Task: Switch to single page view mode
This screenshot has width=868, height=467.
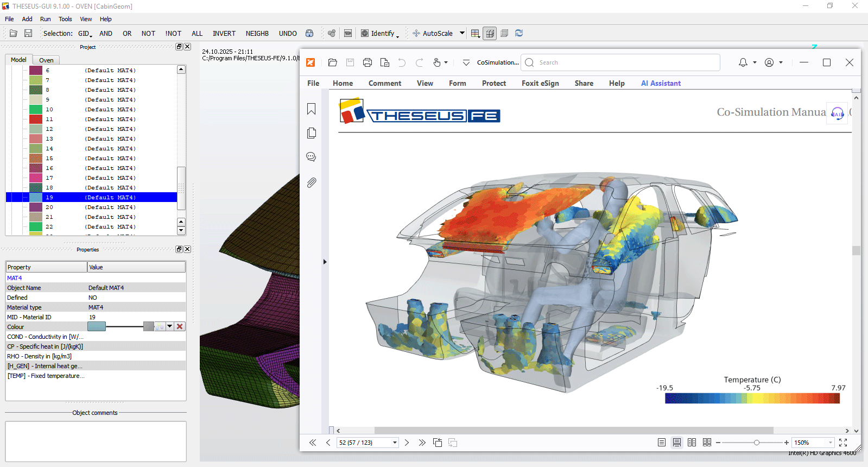Action: click(661, 443)
